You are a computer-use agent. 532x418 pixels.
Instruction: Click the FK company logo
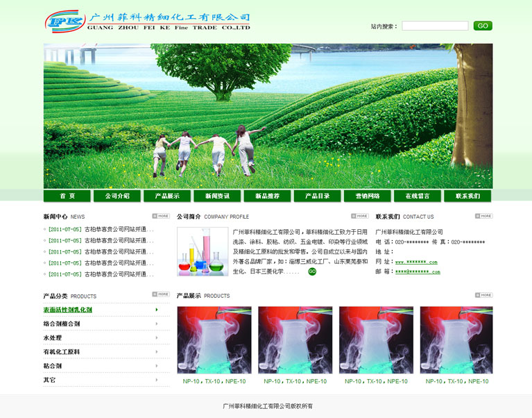coord(63,22)
